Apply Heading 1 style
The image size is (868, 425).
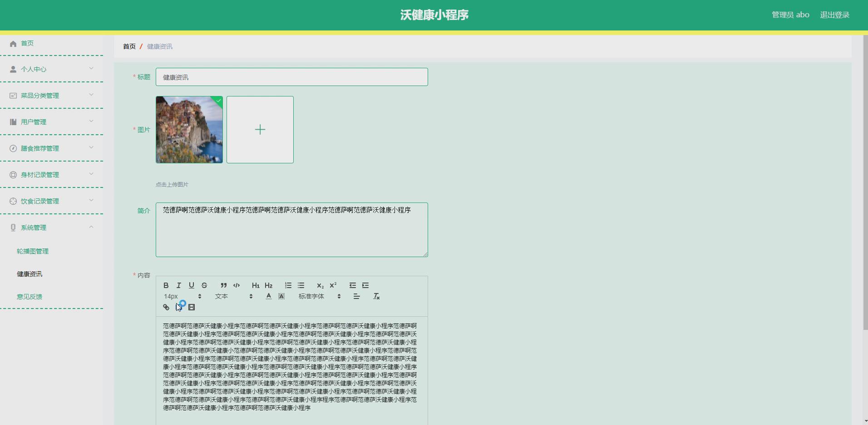[256, 285]
